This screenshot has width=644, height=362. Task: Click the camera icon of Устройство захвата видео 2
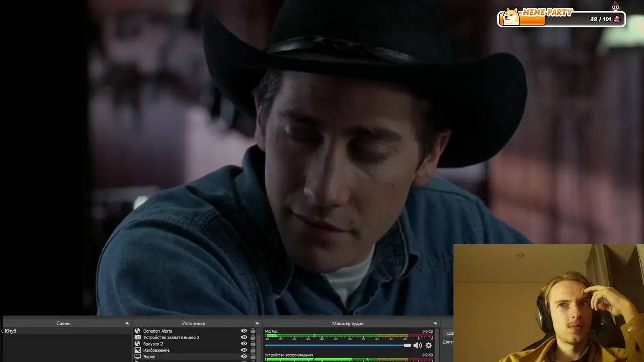click(x=137, y=337)
